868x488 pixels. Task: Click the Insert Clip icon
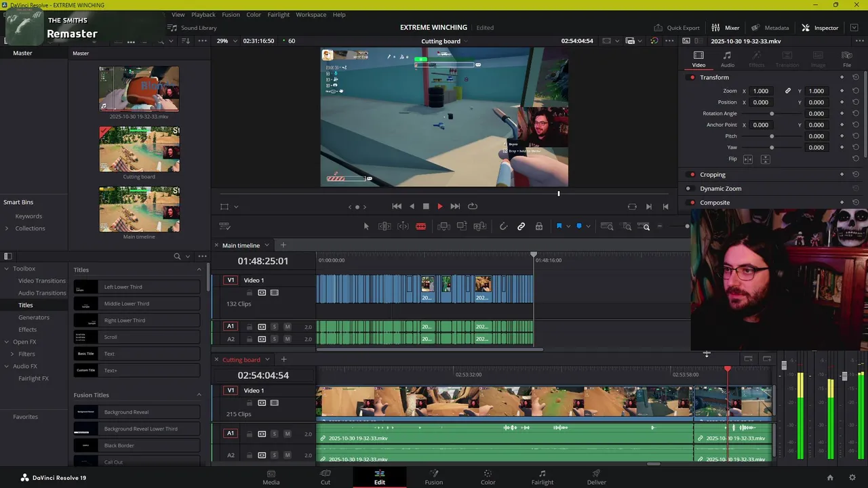[443, 226]
